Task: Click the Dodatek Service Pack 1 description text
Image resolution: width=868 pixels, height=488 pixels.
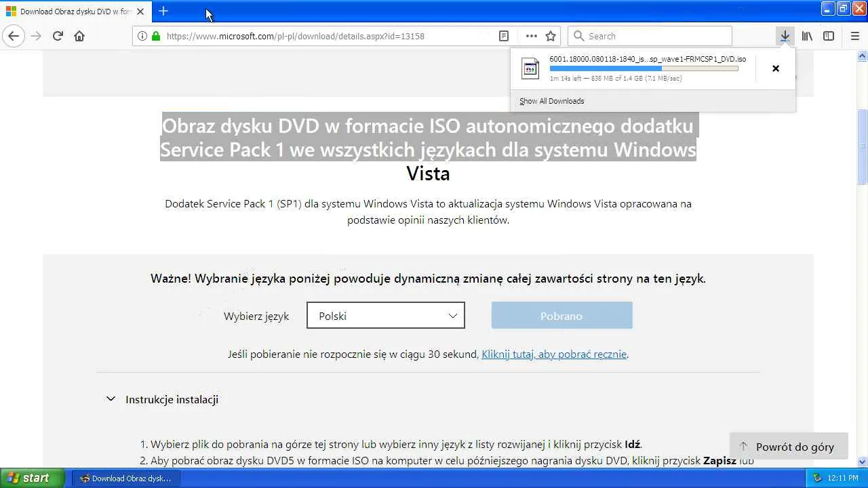Action: click(428, 211)
